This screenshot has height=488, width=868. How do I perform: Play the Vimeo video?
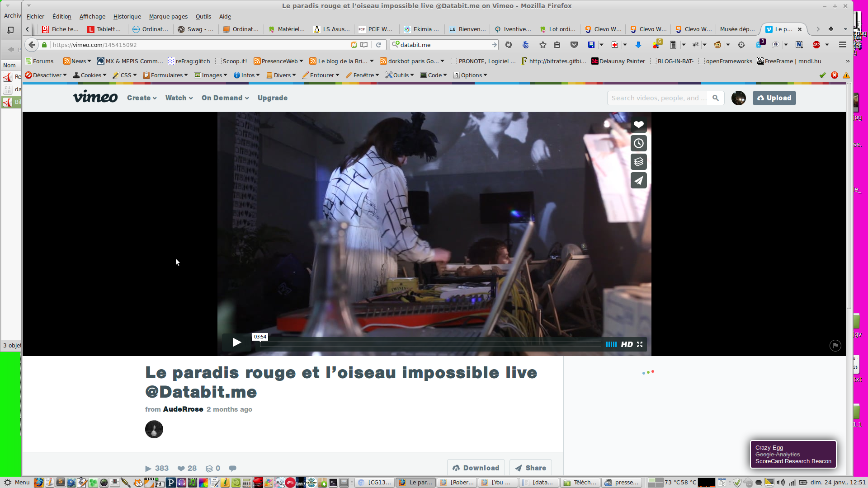(236, 343)
